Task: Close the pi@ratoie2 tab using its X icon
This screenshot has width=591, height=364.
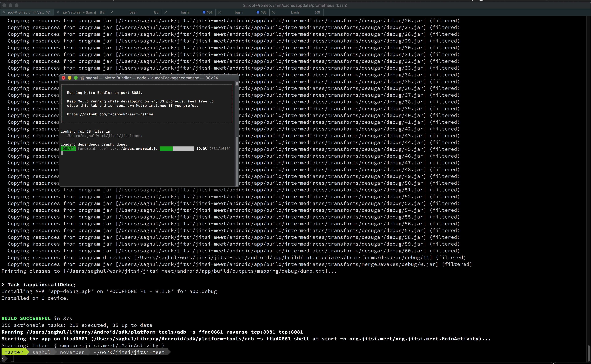Action: pyautogui.click(x=58, y=12)
